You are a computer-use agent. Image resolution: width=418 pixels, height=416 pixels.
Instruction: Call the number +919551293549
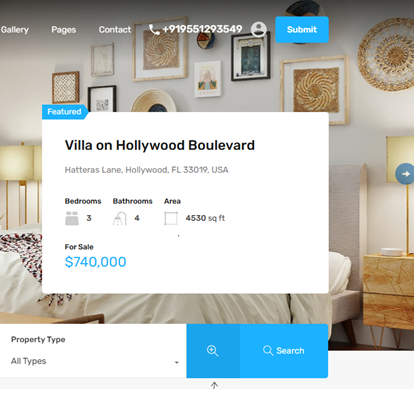click(202, 29)
